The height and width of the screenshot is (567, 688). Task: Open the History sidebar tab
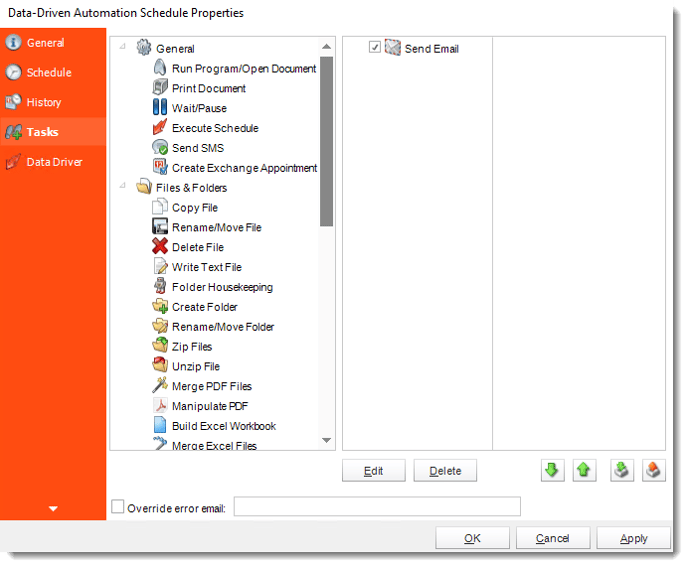coord(53,102)
